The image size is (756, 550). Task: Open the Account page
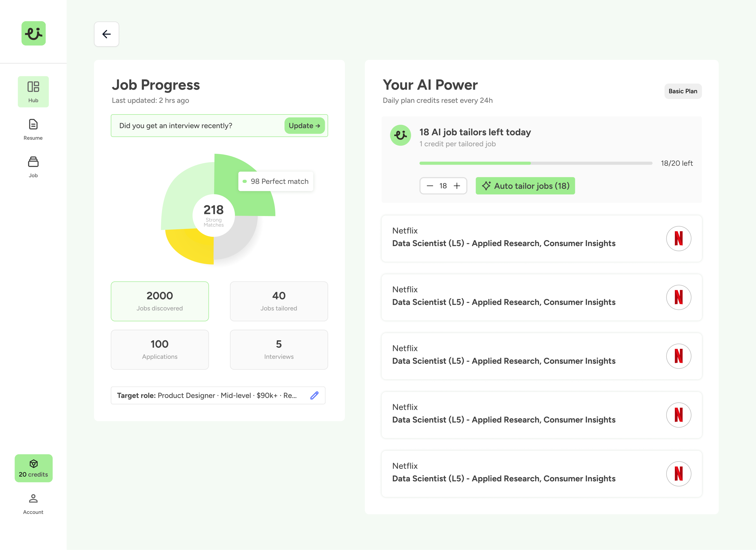33,504
